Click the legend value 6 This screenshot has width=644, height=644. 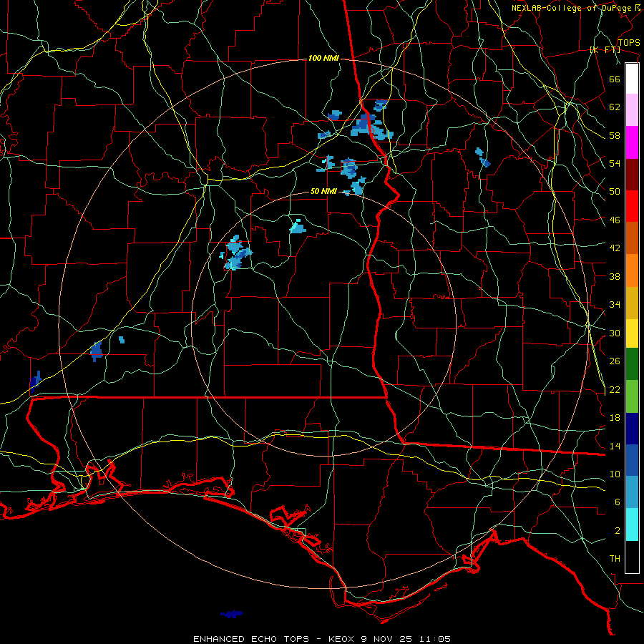618,502
